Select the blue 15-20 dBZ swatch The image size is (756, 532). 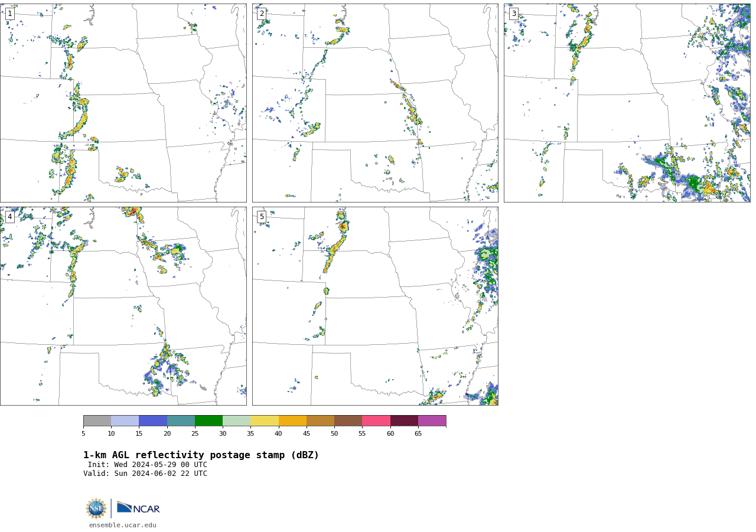pyautogui.click(x=153, y=420)
